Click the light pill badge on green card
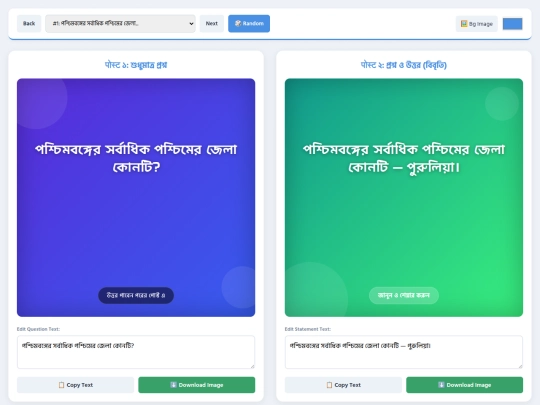Image resolution: width=540 pixels, height=405 pixels. click(x=404, y=295)
